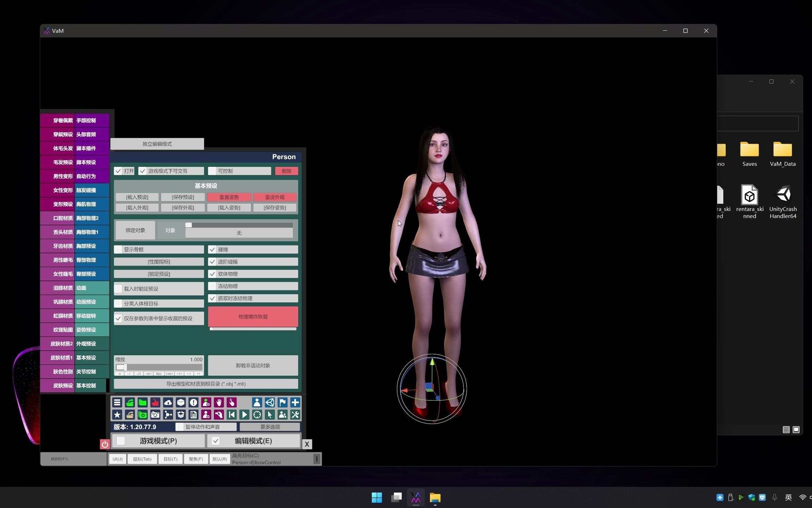Click the grabbing hand icon

pyautogui.click(x=219, y=415)
